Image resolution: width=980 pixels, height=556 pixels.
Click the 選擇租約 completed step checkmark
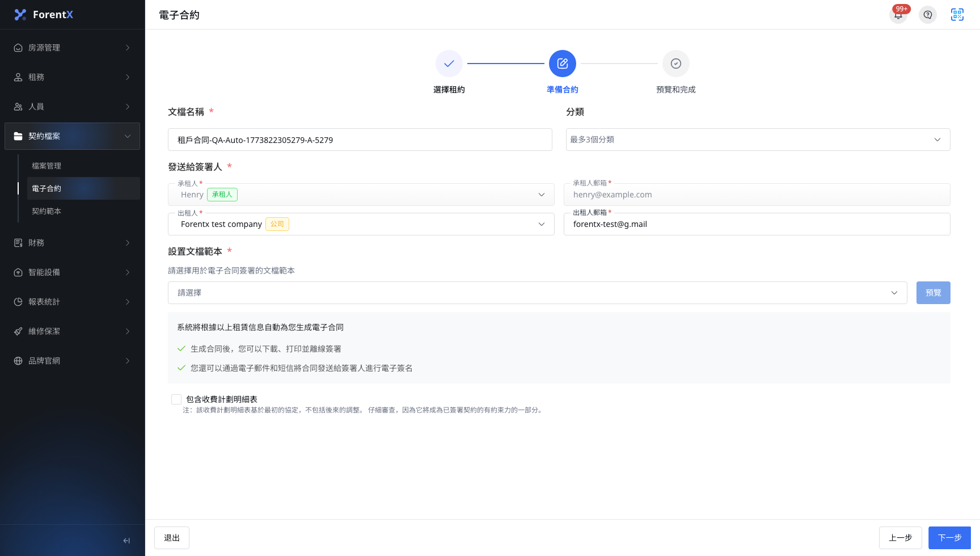pyautogui.click(x=449, y=64)
